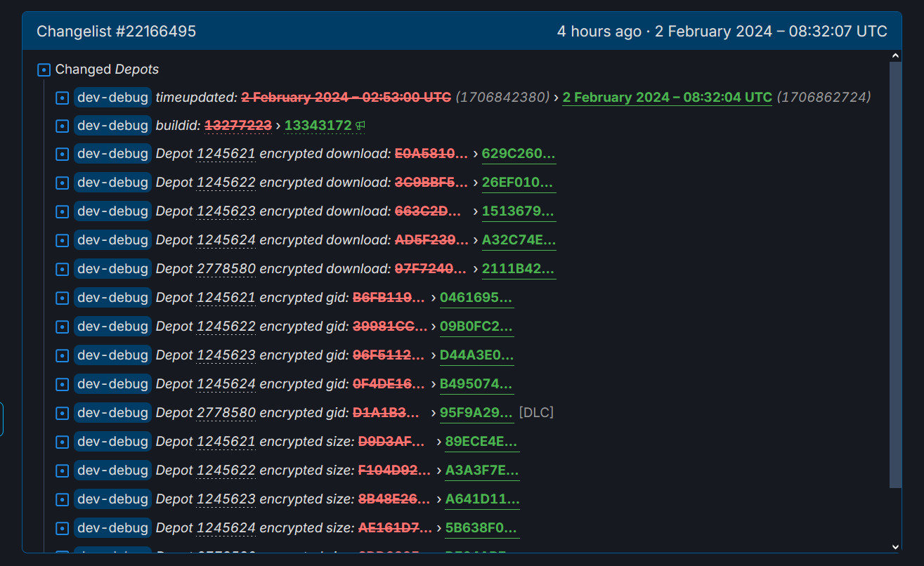This screenshot has height=566, width=924.
Task: Click the new gid hash 95F9A29...
Action: click(x=477, y=413)
